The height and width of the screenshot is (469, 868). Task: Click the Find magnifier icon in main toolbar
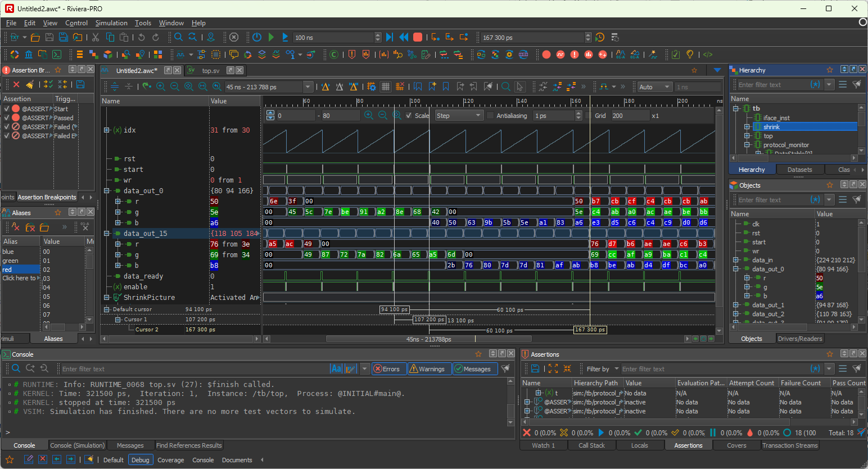(x=178, y=37)
